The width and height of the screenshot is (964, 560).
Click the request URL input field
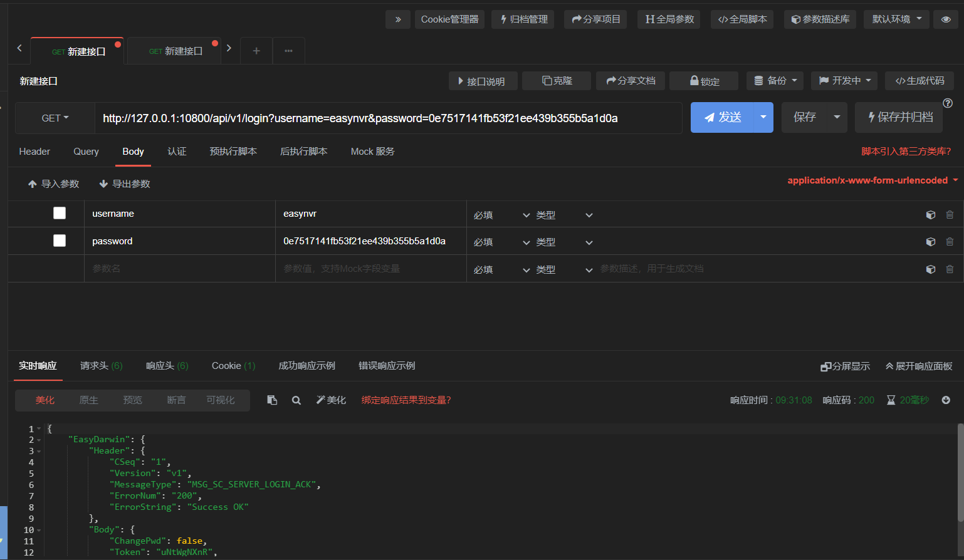coord(388,118)
